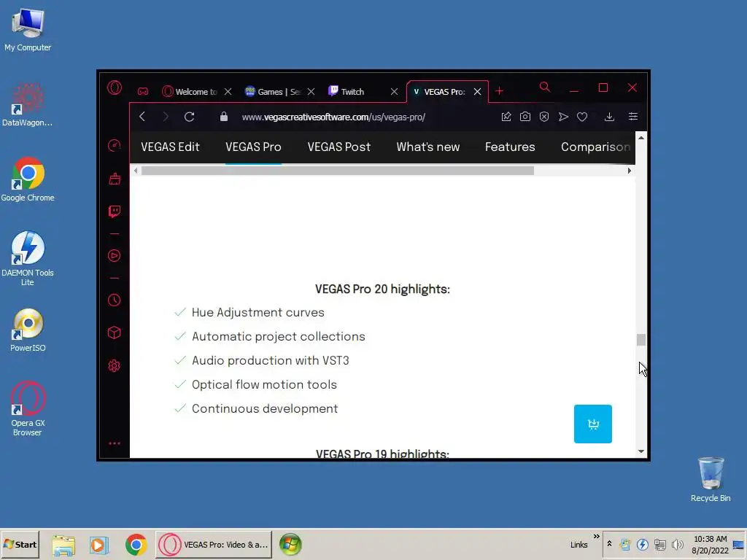This screenshot has height=560, width=747.
Task: Search tabs with magnifier icon
Action: tap(544, 87)
